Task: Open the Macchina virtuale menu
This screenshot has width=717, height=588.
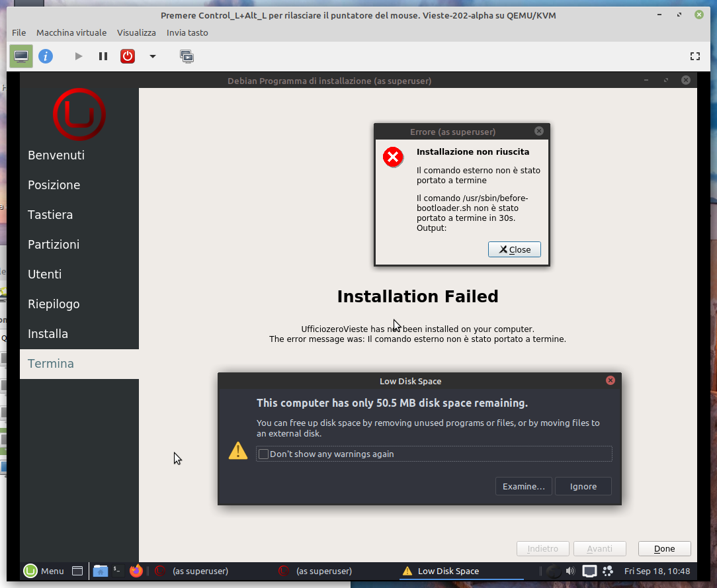Action: click(71, 32)
